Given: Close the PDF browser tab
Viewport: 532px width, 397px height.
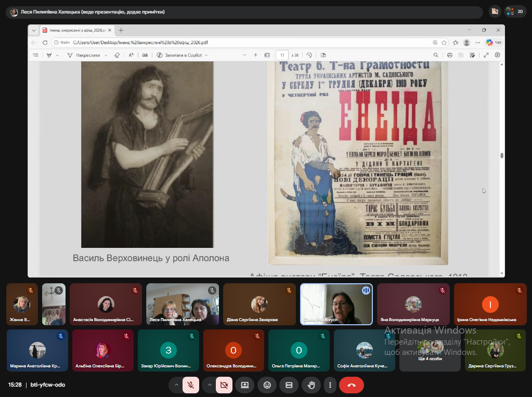Looking at the screenshot, I should click(110, 30).
